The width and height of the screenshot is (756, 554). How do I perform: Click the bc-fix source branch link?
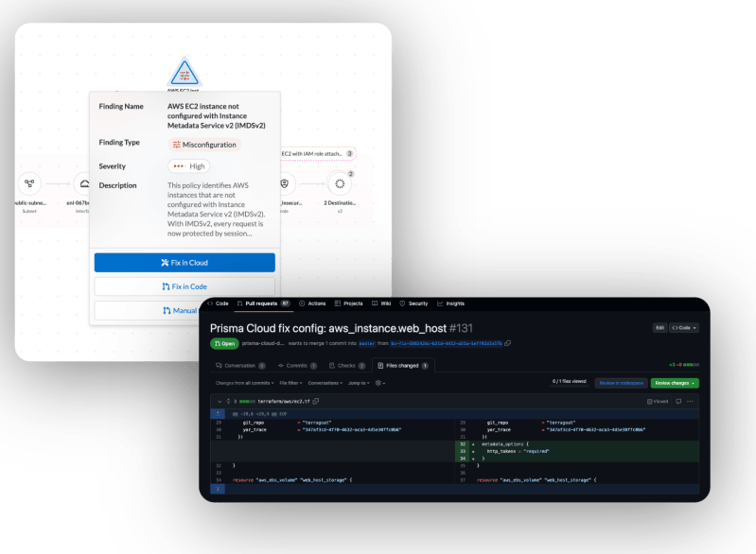click(447, 343)
